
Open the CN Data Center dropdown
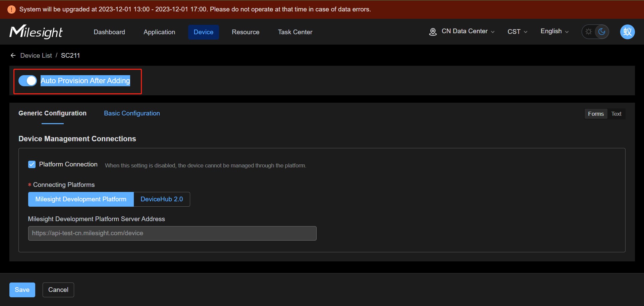(x=468, y=31)
